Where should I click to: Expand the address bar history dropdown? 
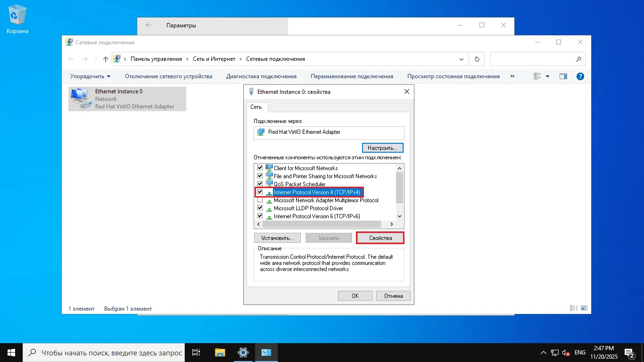point(462,59)
